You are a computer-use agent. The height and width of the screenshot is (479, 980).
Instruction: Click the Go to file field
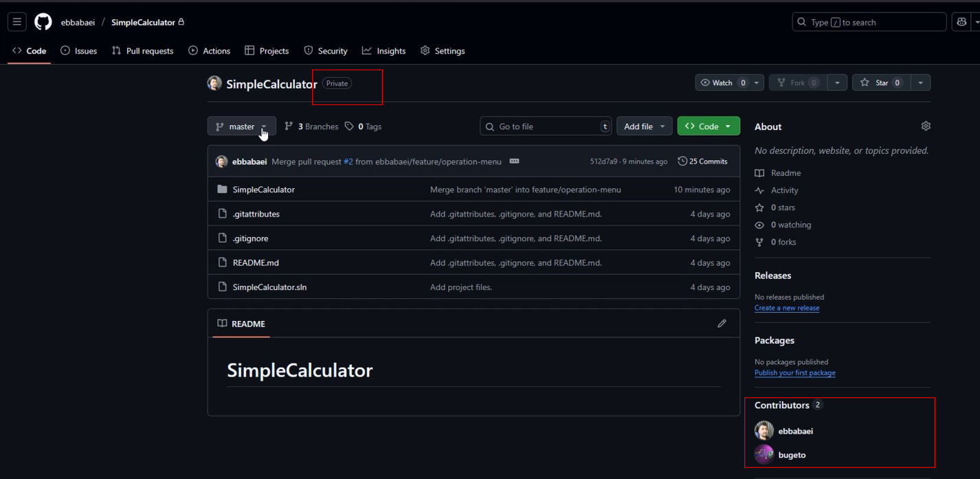coord(546,126)
